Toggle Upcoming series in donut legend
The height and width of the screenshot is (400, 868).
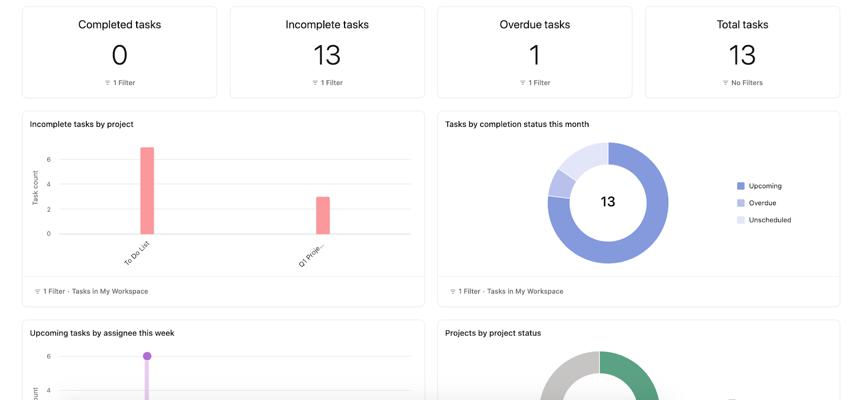pos(759,186)
